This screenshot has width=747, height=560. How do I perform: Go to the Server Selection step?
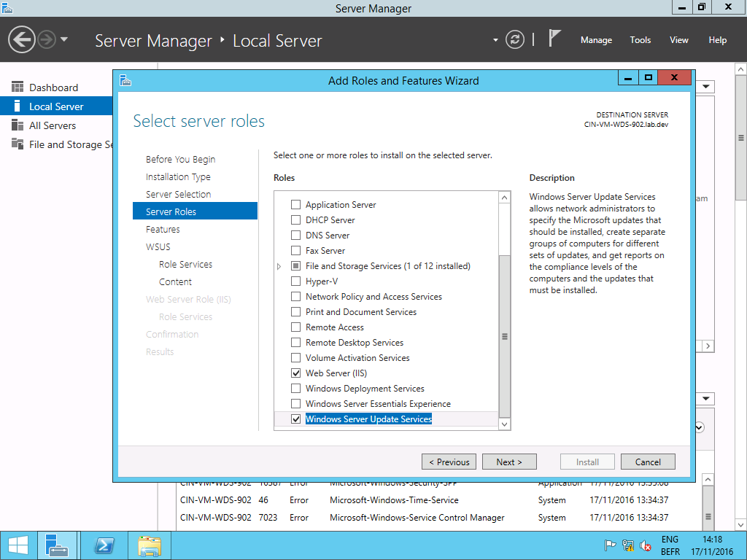(178, 194)
